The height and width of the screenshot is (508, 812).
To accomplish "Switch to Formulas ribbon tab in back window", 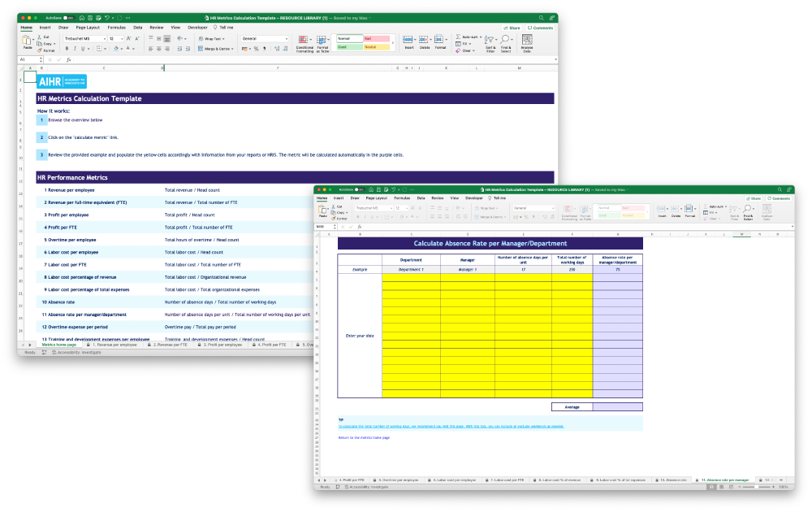I will pyautogui.click(x=115, y=27).
